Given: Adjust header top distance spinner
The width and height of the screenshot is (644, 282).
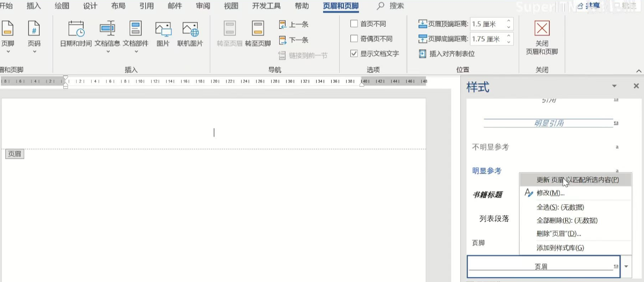Looking at the screenshot, I should click(x=509, y=24).
